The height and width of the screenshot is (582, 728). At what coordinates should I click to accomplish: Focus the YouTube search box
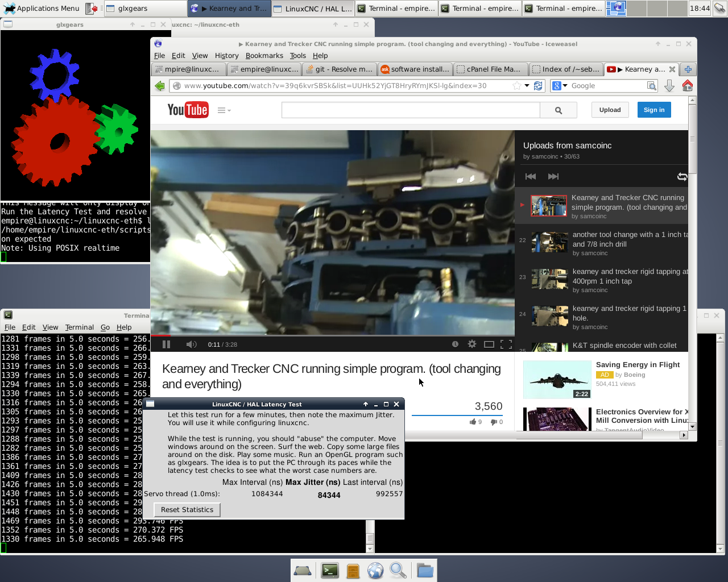(411, 110)
